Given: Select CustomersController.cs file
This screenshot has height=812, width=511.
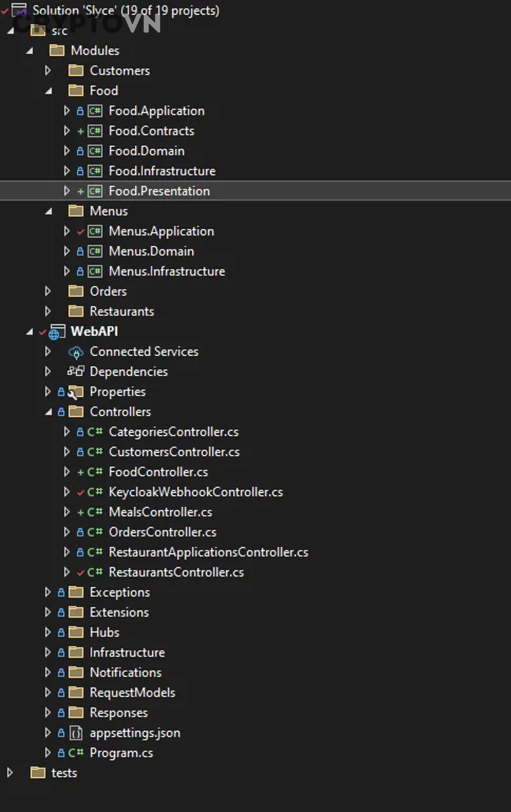Looking at the screenshot, I should click(x=174, y=452).
